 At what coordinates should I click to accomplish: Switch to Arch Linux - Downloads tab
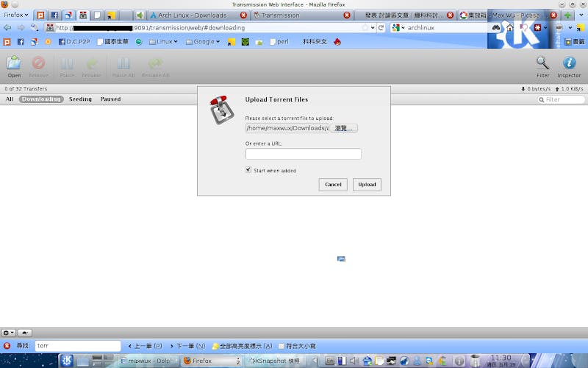pyautogui.click(x=198, y=15)
